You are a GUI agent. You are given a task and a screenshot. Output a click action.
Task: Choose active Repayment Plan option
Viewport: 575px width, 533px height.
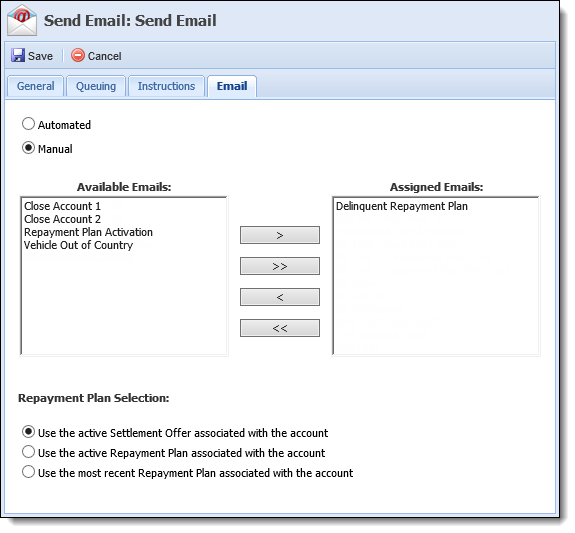28,452
